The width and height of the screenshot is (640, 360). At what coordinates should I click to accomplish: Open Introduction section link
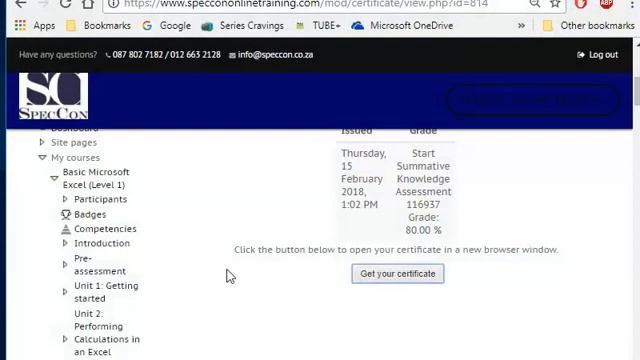(x=102, y=243)
